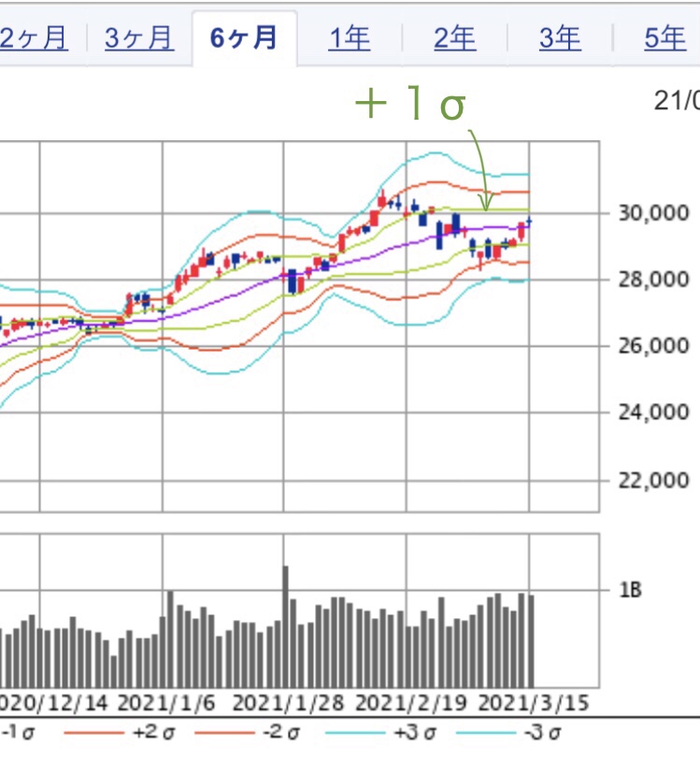The image size is (700, 777).
Task: Open the 2年 chart range
Action: (x=455, y=38)
